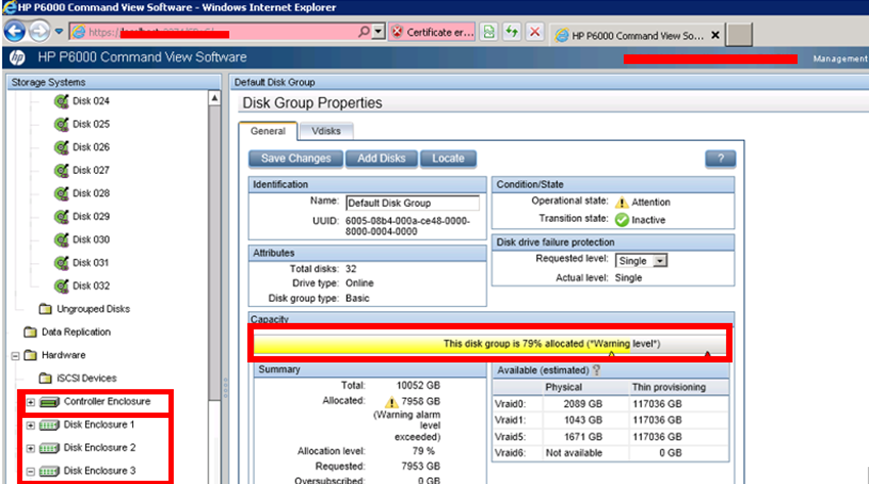This screenshot has height=484, width=869.
Task: Select Ungrouped Disks in the tree
Action: tap(93, 309)
